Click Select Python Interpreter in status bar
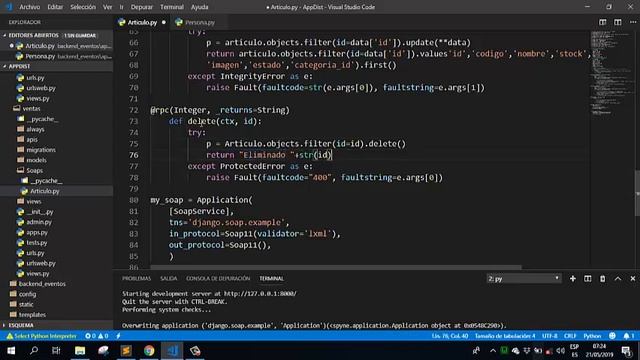Viewport: 640px width, 360px height. [42, 336]
